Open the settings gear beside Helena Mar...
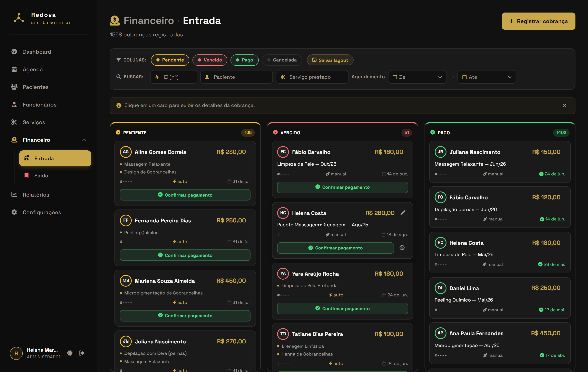Image resolution: width=588 pixels, height=372 pixels. 70,353
